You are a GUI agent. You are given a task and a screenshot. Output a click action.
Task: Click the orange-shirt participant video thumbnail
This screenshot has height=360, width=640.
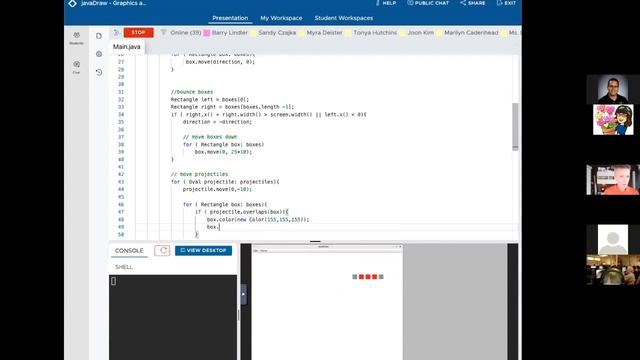pos(613,180)
